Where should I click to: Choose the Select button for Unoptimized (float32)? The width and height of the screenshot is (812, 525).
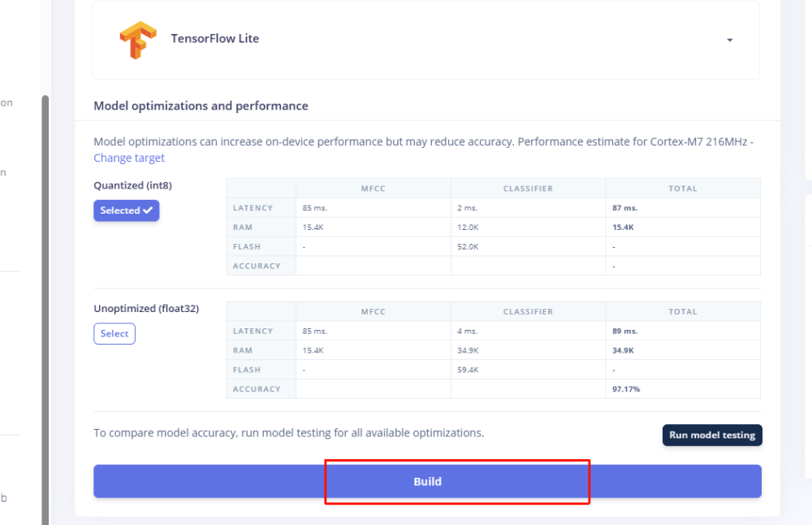(114, 333)
